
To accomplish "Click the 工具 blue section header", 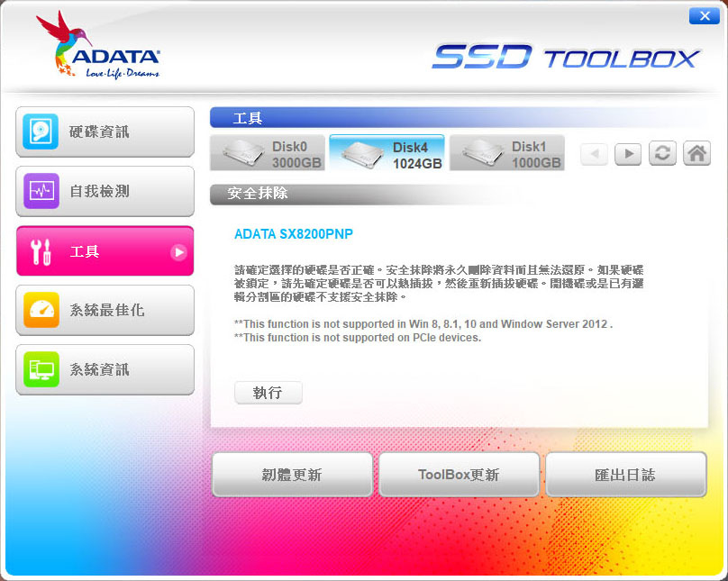I will click(x=247, y=118).
